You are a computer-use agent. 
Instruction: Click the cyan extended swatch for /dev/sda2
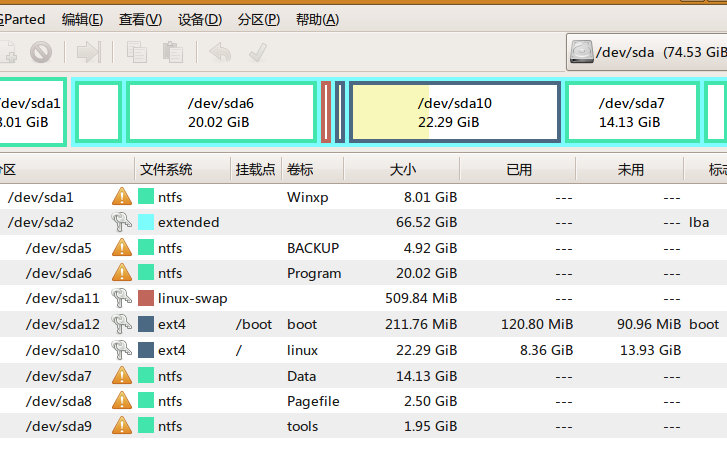[x=146, y=222]
